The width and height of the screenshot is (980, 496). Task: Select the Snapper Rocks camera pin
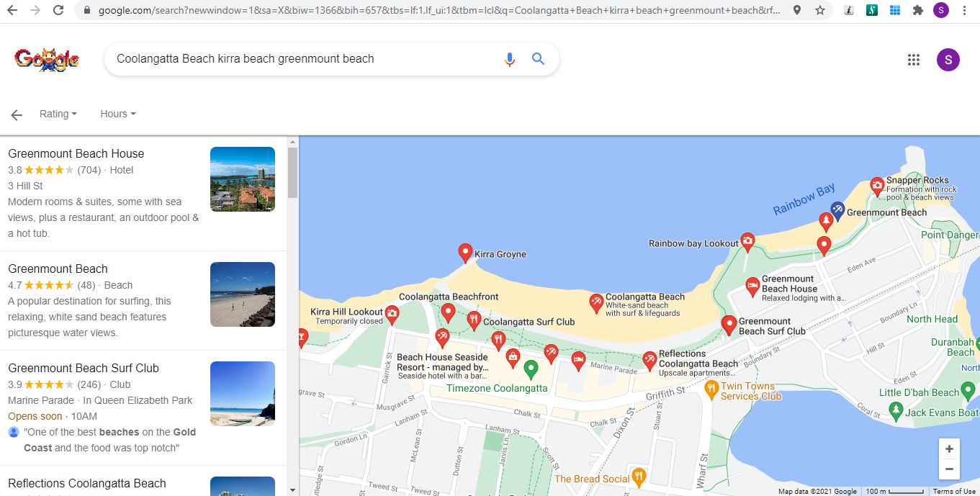pos(877,187)
